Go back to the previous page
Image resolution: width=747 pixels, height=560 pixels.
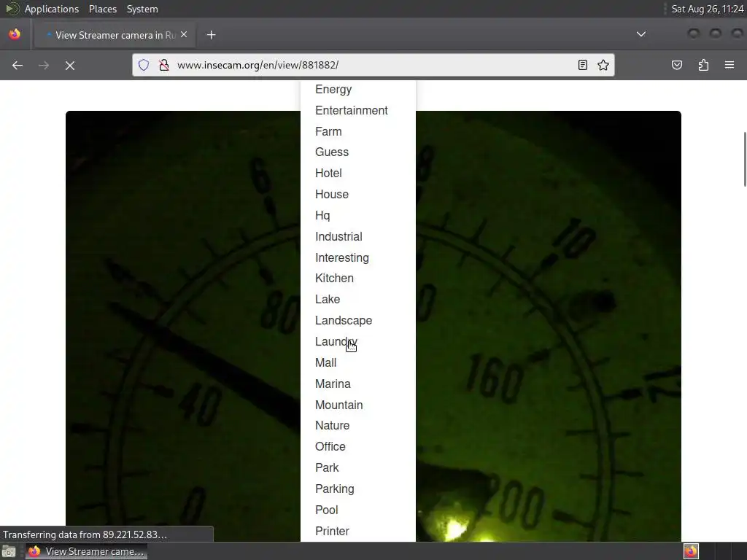coord(18,65)
